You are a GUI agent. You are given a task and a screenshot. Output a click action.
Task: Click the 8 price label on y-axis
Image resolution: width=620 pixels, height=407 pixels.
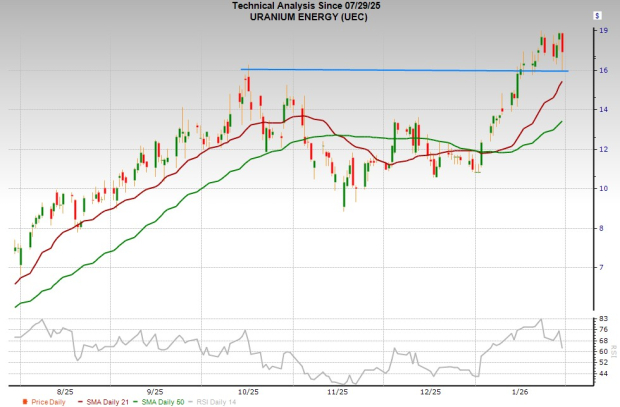point(601,228)
